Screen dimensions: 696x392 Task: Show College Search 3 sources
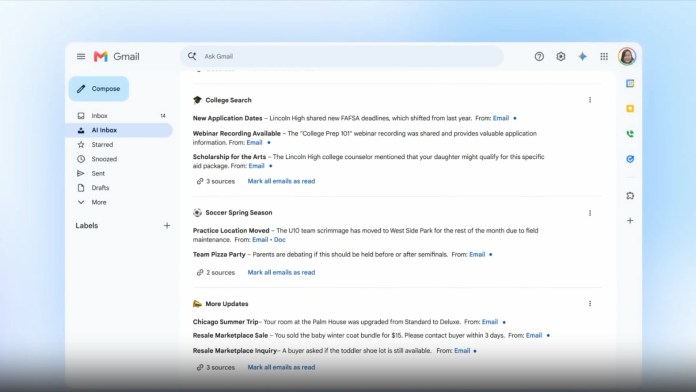(216, 181)
